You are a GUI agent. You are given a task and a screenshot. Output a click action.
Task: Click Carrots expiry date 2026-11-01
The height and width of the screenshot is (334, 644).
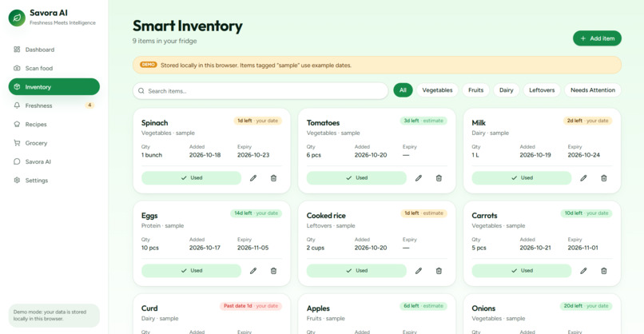point(582,248)
